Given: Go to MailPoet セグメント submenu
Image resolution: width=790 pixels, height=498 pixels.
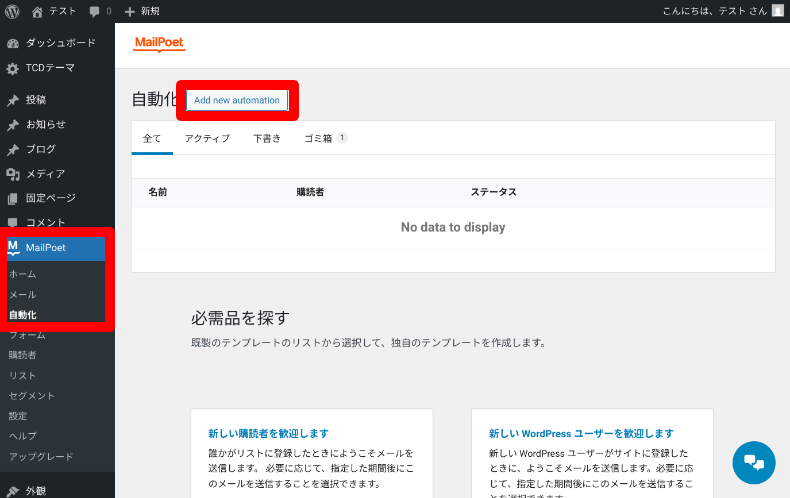Looking at the screenshot, I should [x=31, y=396].
